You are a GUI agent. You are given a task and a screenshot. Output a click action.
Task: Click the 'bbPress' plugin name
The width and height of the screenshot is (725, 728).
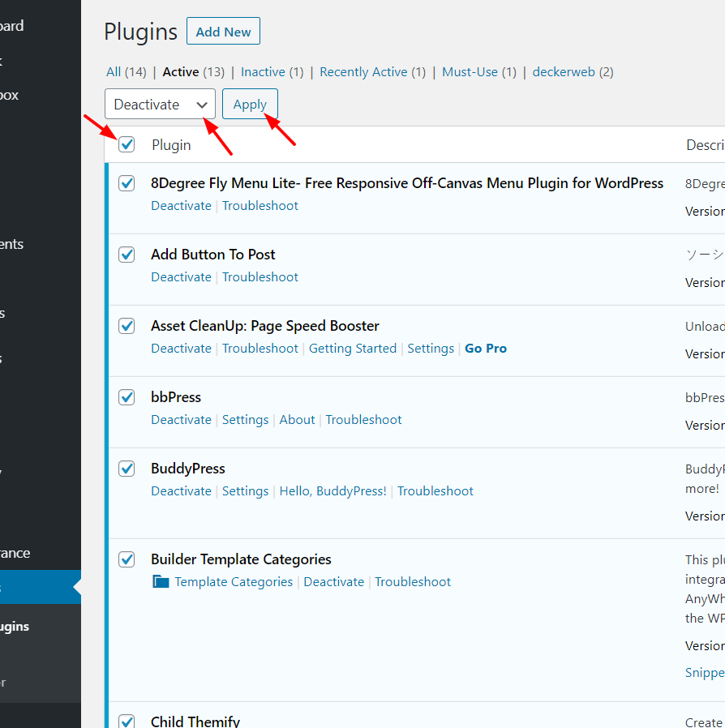(176, 397)
